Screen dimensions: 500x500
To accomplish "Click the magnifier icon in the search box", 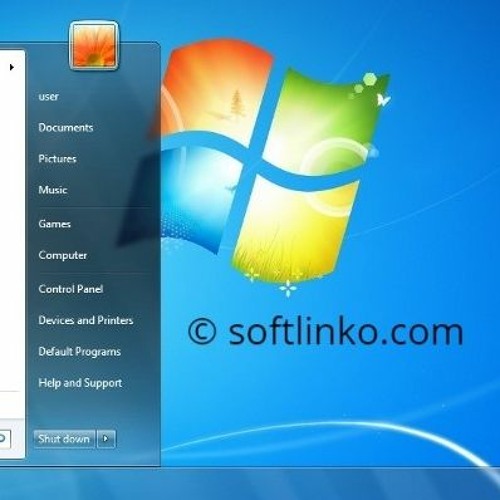I will [2, 438].
